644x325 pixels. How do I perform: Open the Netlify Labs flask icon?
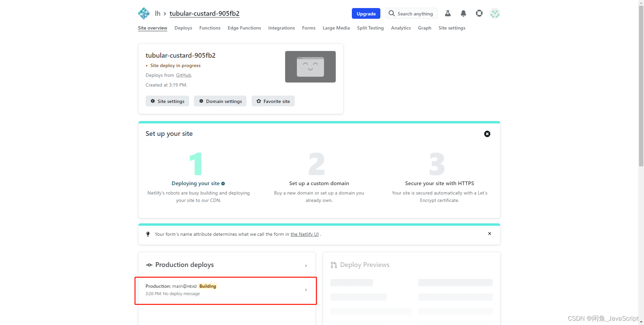click(448, 13)
